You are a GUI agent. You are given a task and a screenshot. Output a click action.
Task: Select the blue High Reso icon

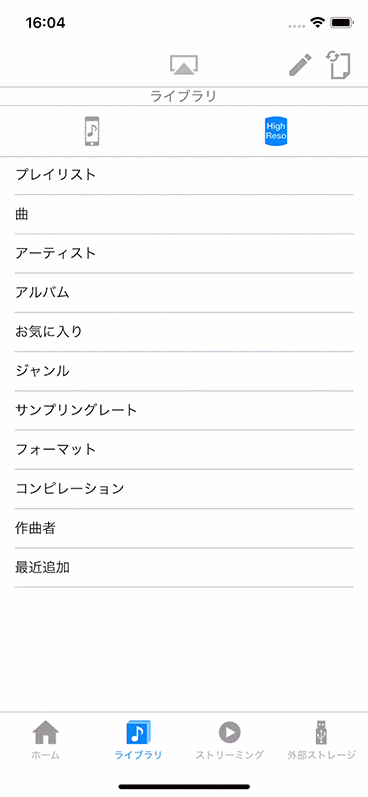click(276, 132)
